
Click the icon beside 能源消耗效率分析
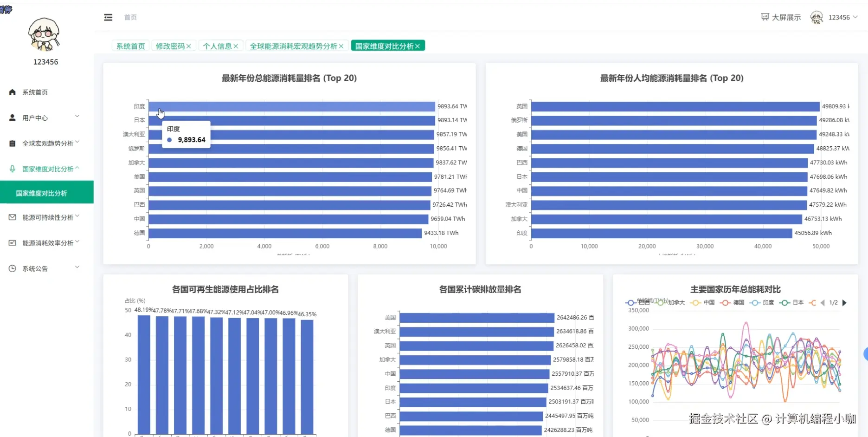tap(13, 243)
